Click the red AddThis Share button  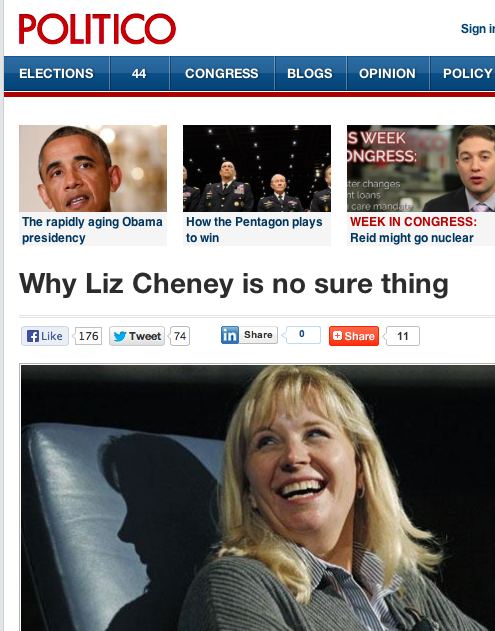click(x=354, y=336)
